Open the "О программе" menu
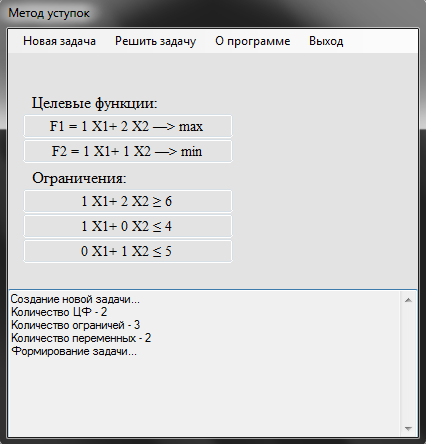This screenshot has height=444, width=426. coord(253,41)
